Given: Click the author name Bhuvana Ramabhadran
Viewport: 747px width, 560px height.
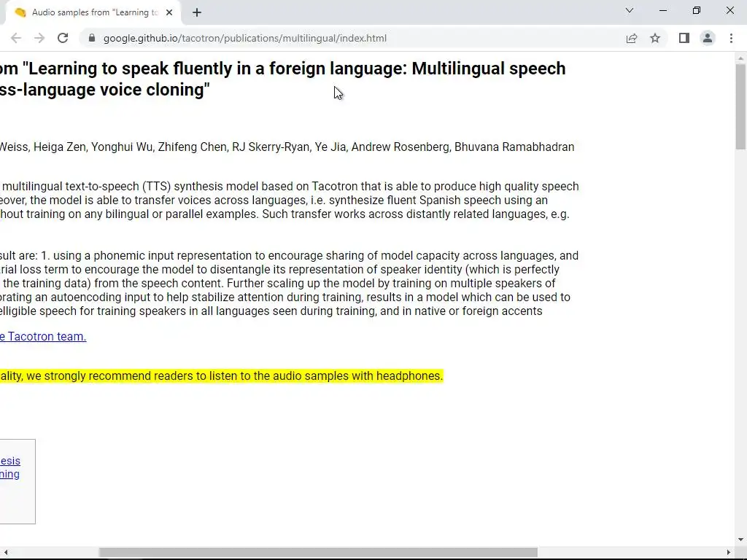Looking at the screenshot, I should (x=514, y=147).
